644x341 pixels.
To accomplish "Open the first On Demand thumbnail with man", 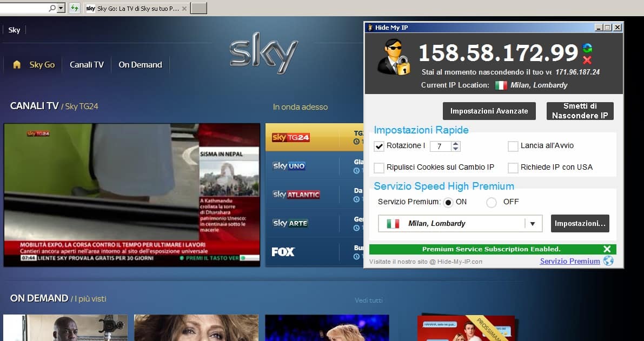I will [x=65, y=328].
